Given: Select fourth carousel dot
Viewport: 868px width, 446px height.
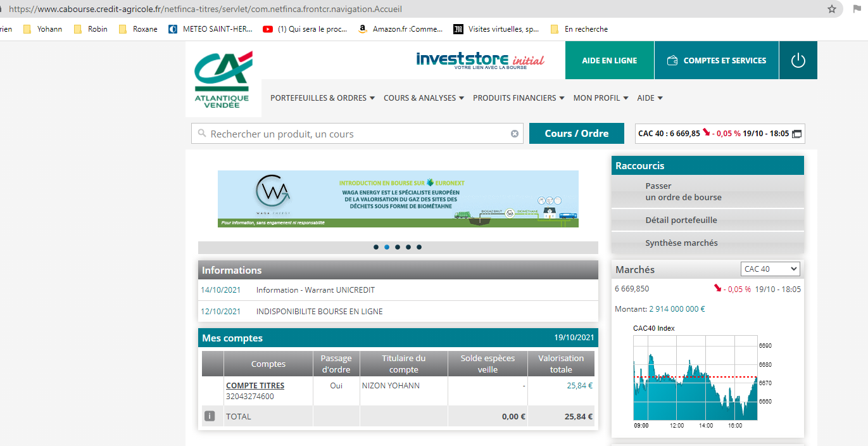Looking at the screenshot, I should click(408, 247).
